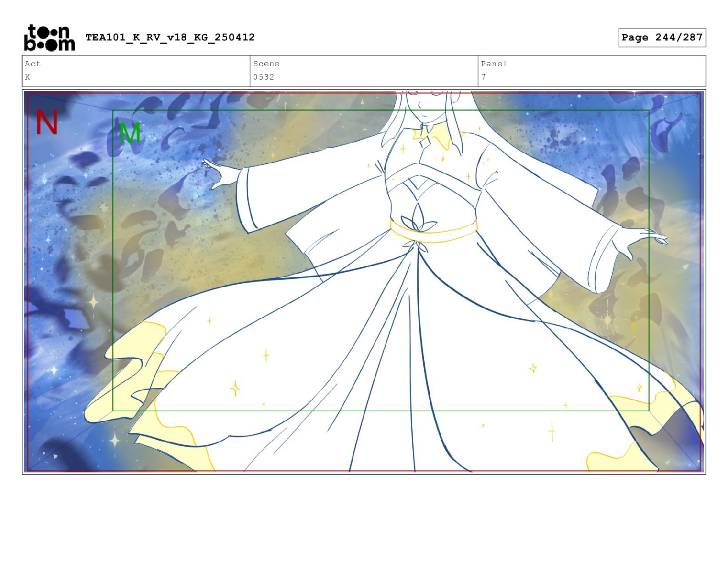Click the Act header label

[33, 63]
